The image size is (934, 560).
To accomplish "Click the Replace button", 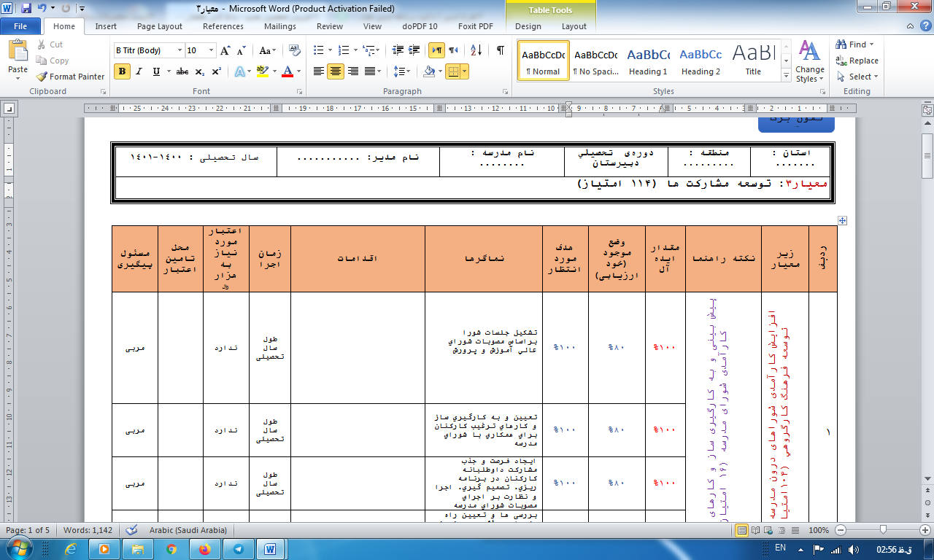I will (857, 61).
